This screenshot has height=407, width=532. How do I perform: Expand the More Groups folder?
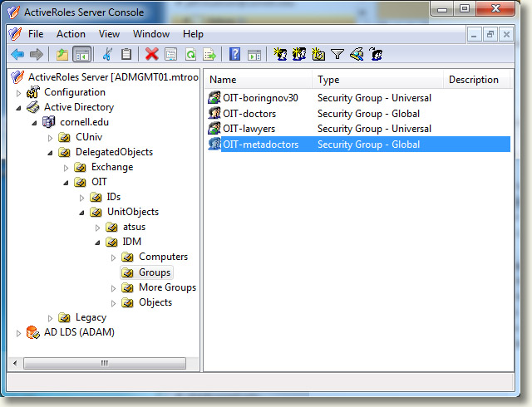pyautogui.click(x=114, y=288)
